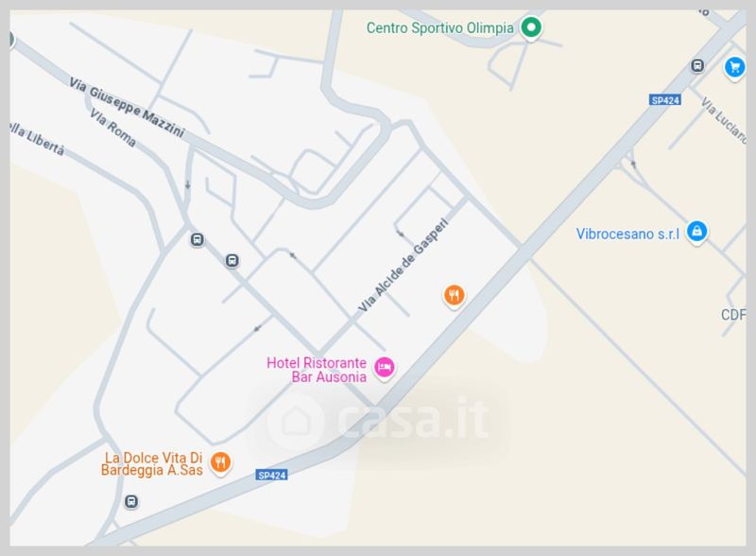756x556 pixels.
Task: Select the Via Roma street label
Action: point(112,128)
